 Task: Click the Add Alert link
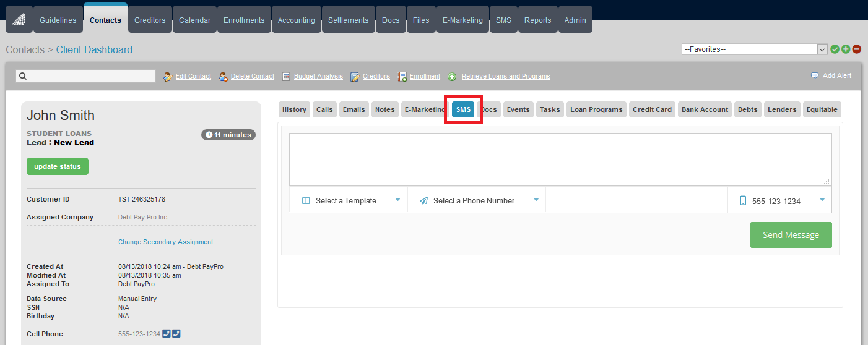(837, 76)
